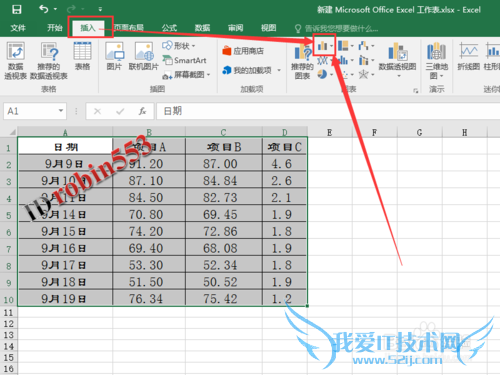Viewport: 500px width, 375px height.
Task: Click the 数据透视图 (PivotChart) icon
Action: [397, 52]
